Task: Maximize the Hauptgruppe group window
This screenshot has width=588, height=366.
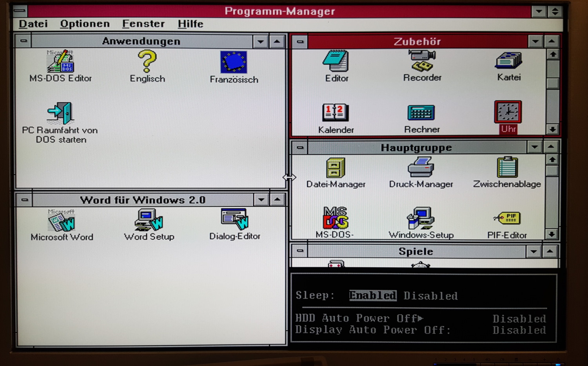Action: (551, 147)
